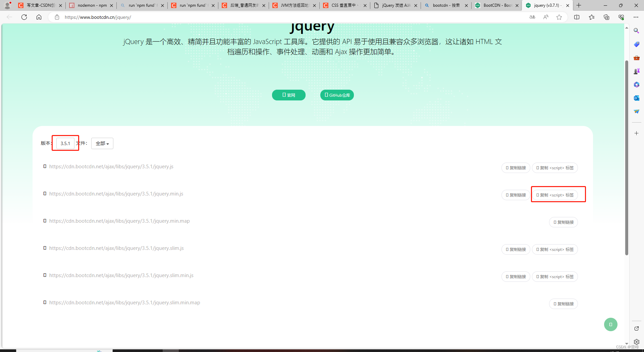The height and width of the screenshot is (352, 644).
Task: Click the page vertical scrollbar thumb
Action: [627, 158]
